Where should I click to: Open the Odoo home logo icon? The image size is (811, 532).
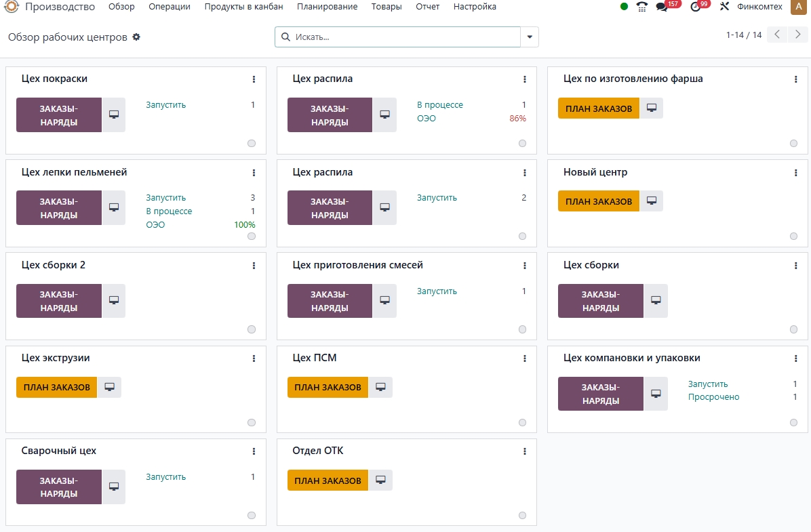click(x=12, y=7)
